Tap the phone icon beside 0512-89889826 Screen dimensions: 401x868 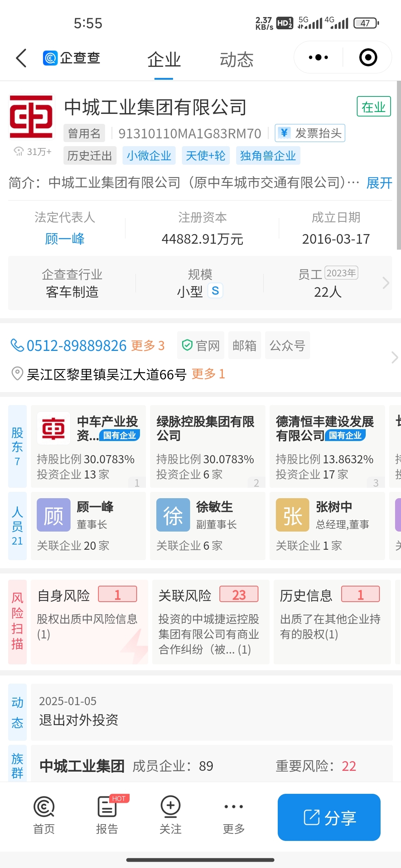tap(17, 345)
